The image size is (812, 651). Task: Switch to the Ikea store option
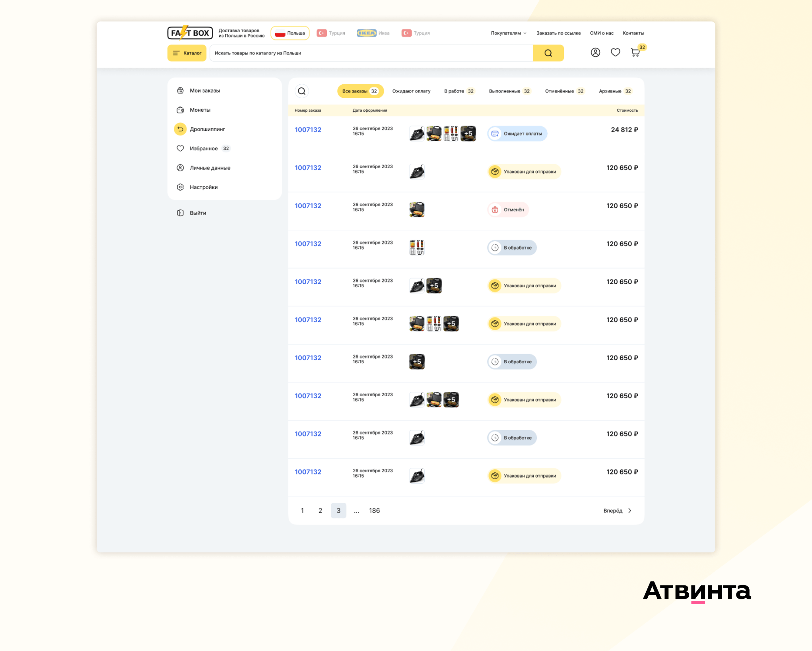pyautogui.click(x=373, y=33)
